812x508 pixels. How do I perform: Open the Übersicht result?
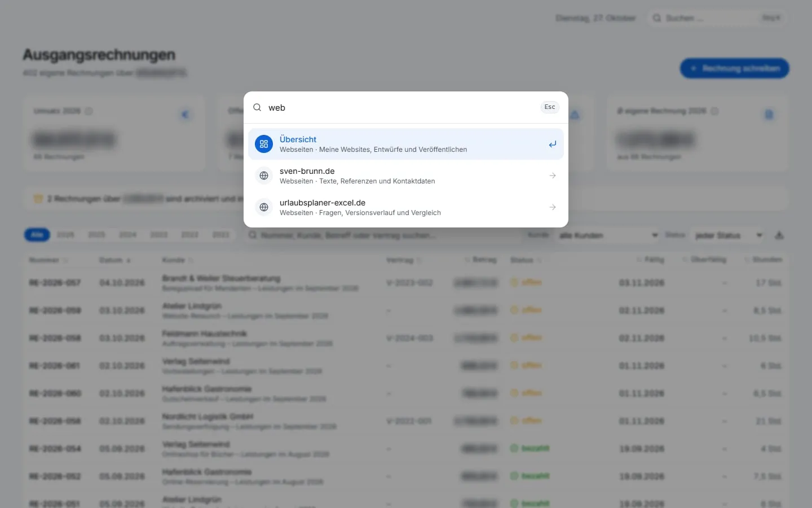[x=406, y=144]
